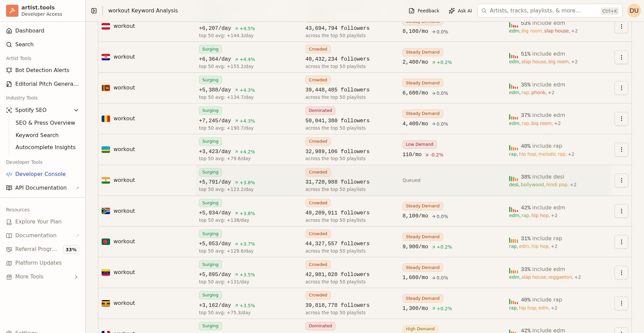The height and width of the screenshot is (333, 644).
Task: Click the South Africa flag icon
Action: coord(106,211)
